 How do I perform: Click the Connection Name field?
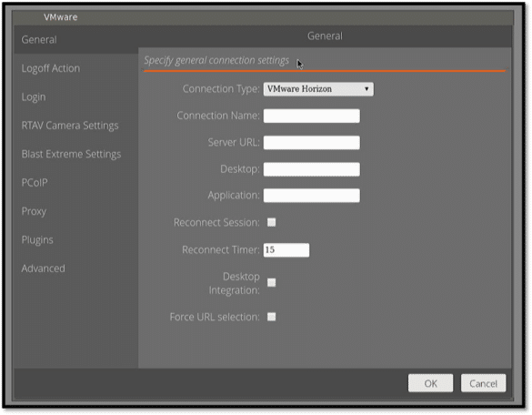click(311, 116)
